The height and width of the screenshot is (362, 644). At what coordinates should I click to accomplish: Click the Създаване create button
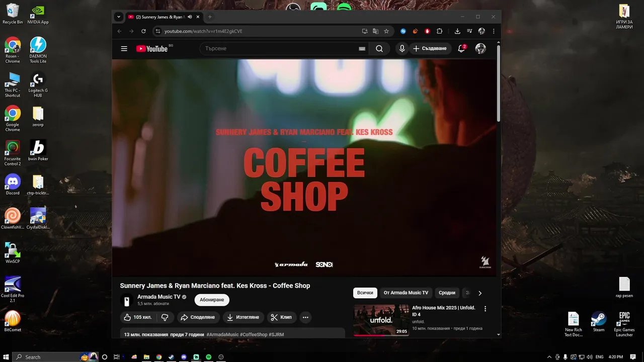pos(430,49)
